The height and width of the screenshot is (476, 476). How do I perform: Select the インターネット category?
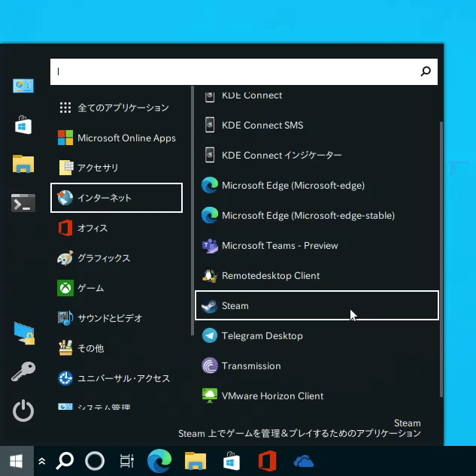[117, 198]
